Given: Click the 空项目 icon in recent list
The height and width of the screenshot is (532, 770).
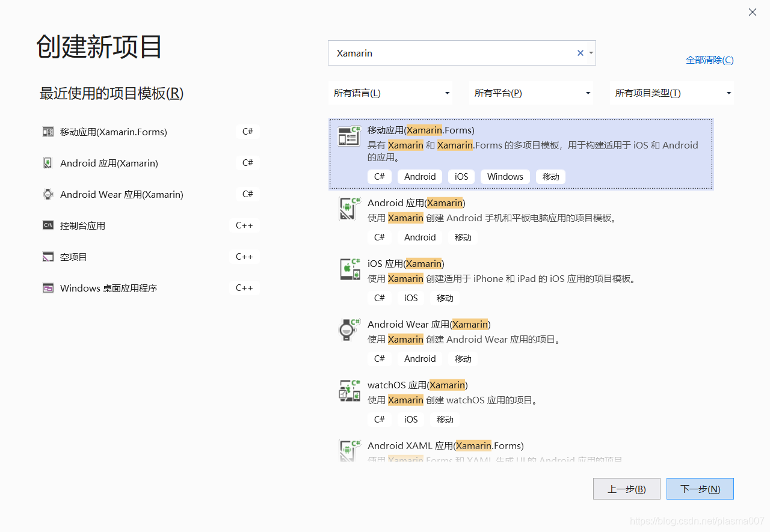Looking at the screenshot, I should [48, 257].
